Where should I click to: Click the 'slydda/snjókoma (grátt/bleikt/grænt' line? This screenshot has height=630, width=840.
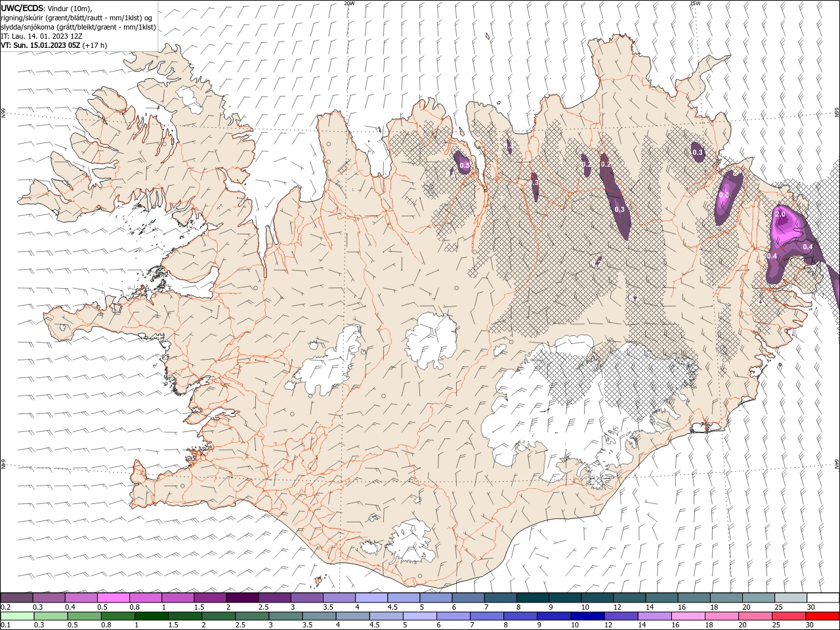[78, 27]
